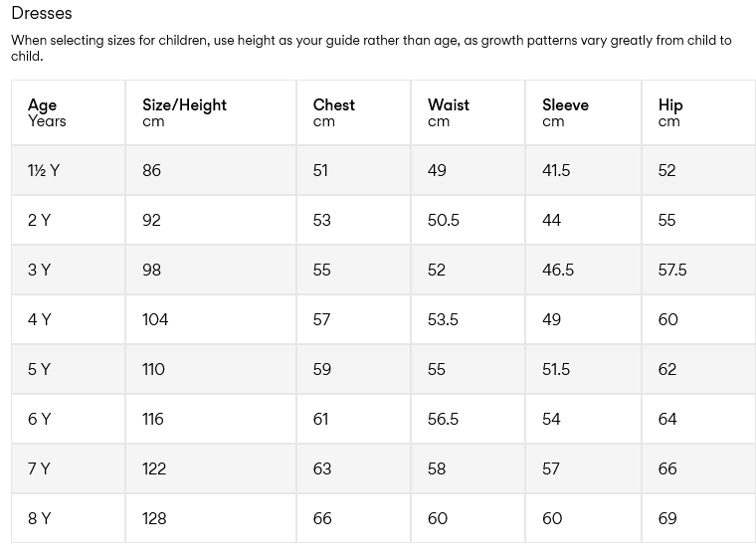Click the 4 Y age cell
This screenshot has height=559, width=756.
[x=39, y=319]
